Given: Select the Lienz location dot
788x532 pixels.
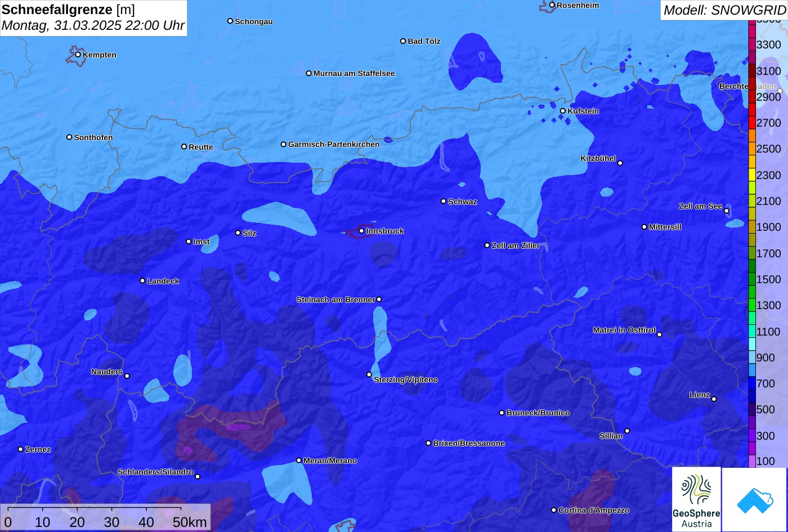Looking at the screenshot, I should (714, 399).
